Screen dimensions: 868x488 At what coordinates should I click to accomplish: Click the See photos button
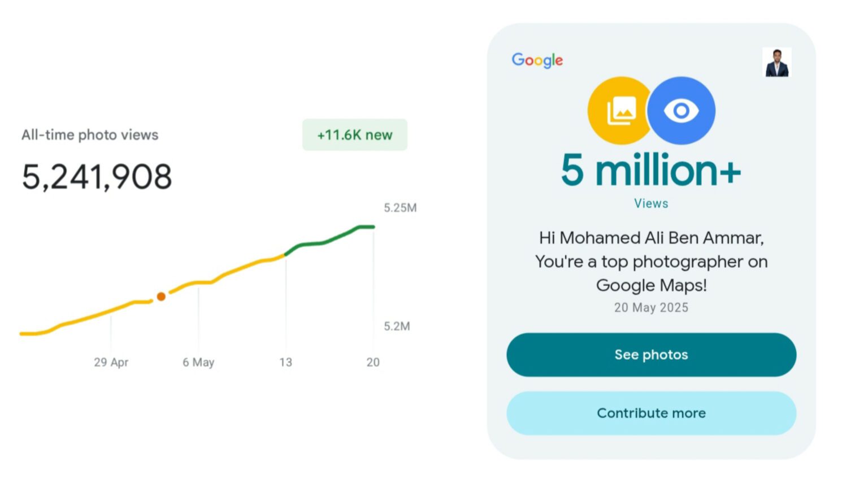[x=651, y=355]
